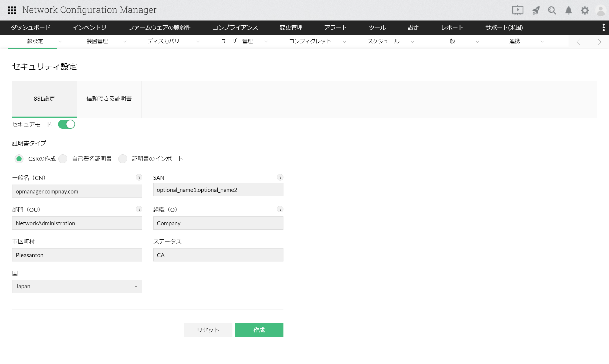Open the user profile avatar
This screenshot has height=364, width=609.
click(601, 11)
